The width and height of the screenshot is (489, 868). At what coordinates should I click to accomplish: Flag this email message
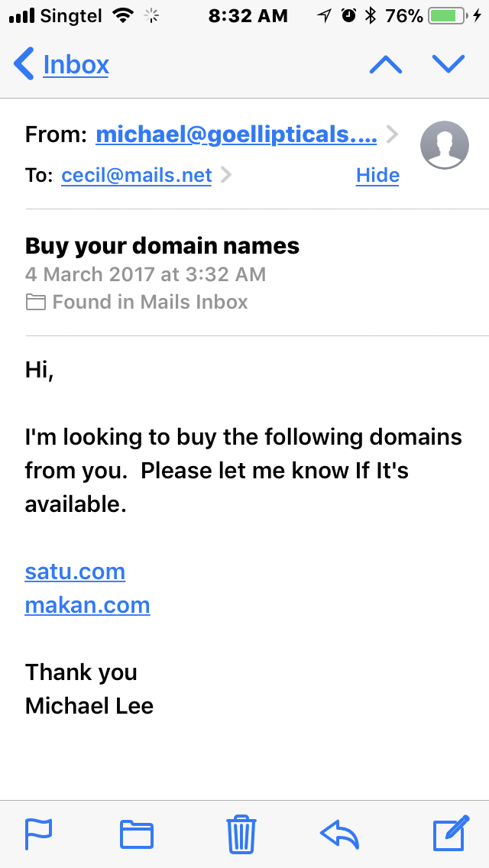pyautogui.click(x=37, y=834)
